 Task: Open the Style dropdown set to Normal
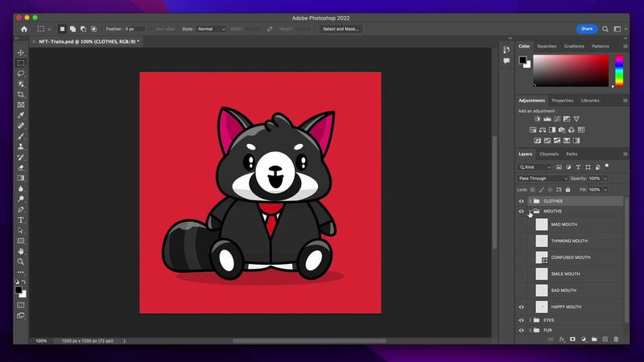click(211, 29)
